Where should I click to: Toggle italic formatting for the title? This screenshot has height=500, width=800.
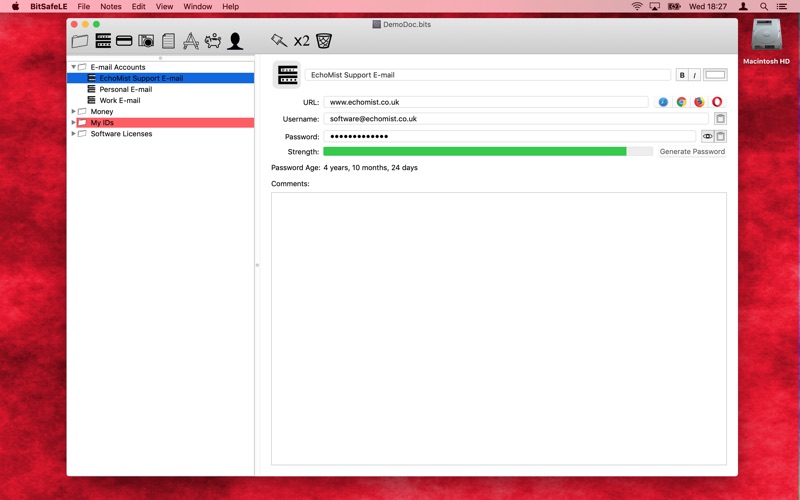point(694,75)
